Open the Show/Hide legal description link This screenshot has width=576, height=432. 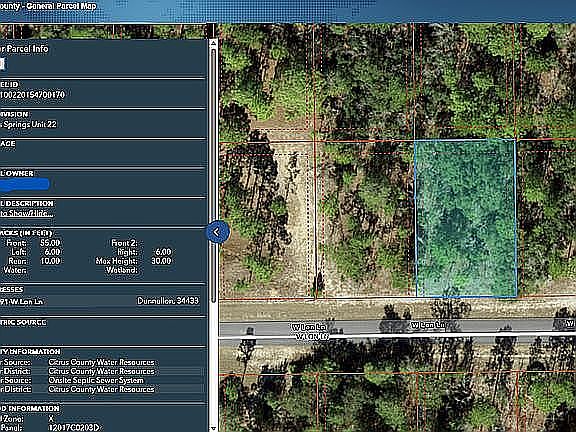(27, 213)
